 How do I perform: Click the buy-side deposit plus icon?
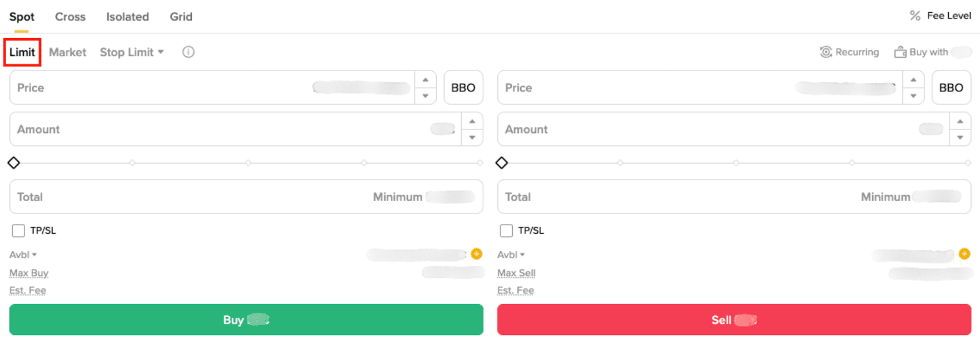click(x=477, y=254)
